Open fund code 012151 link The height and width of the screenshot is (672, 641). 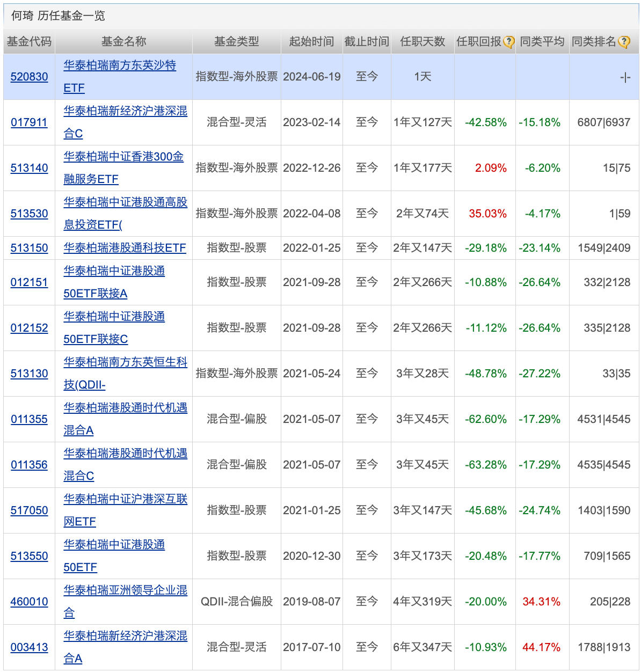[29, 282]
